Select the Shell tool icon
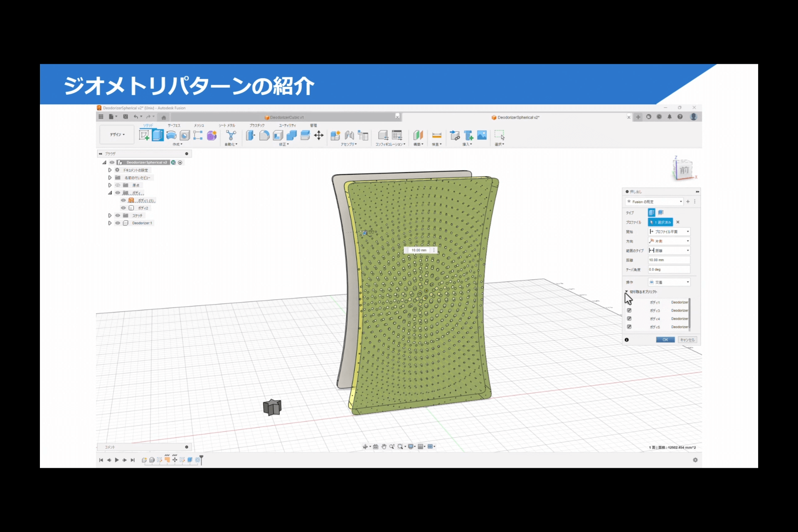798x532 pixels. 278,135
